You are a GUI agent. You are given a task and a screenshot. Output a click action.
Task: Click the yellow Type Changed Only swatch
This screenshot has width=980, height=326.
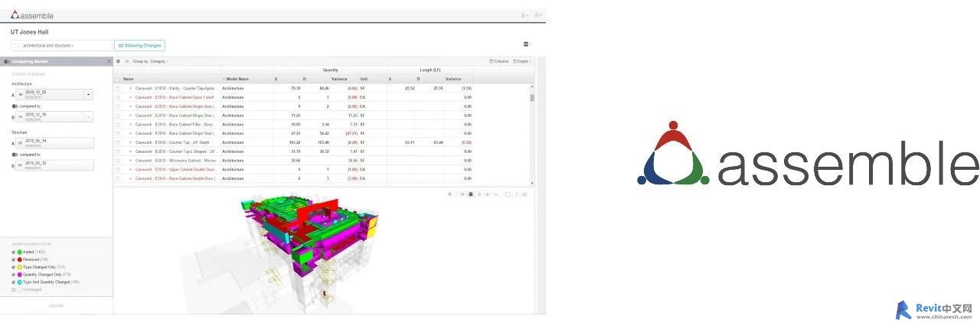click(x=20, y=267)
